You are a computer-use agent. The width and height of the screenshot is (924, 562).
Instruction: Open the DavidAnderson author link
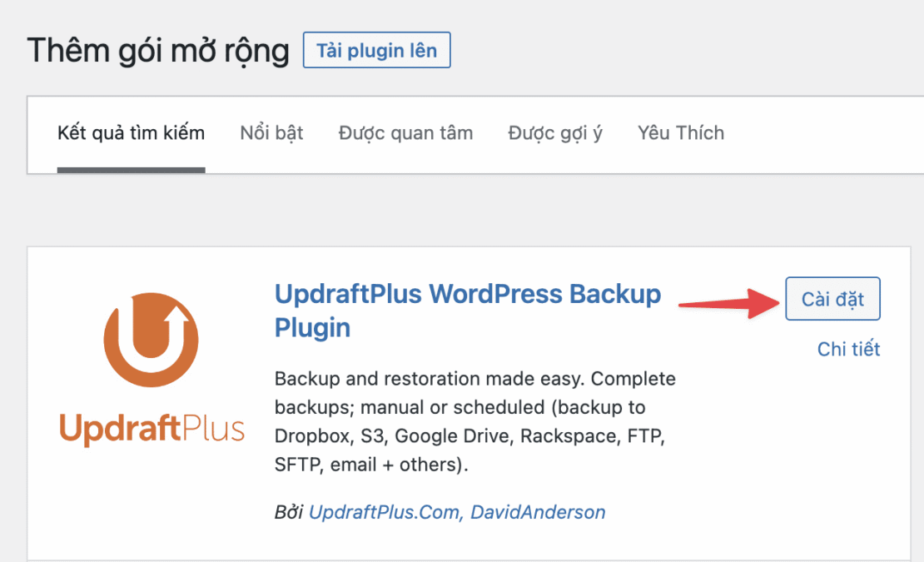click(538, 512)
